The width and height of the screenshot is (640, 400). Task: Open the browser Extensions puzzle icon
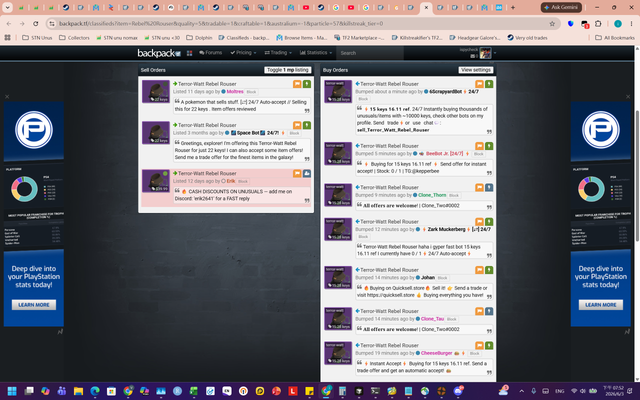pos(598,24)
